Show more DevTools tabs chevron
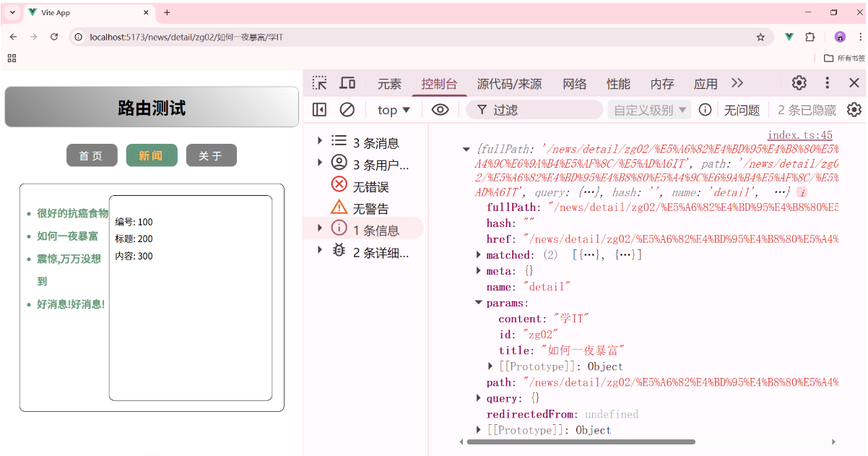The height and width of the screenshot is (456, 868). [737, 83]
